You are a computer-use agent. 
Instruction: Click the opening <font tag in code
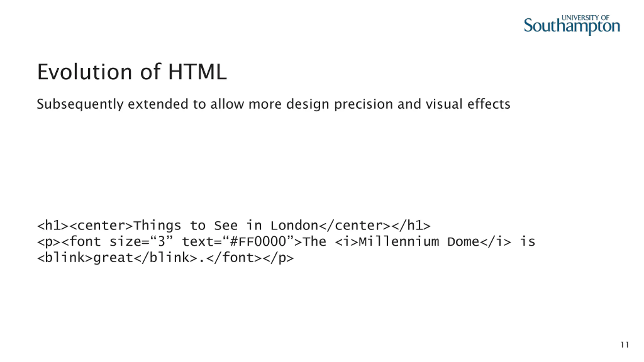click(82, 242)
